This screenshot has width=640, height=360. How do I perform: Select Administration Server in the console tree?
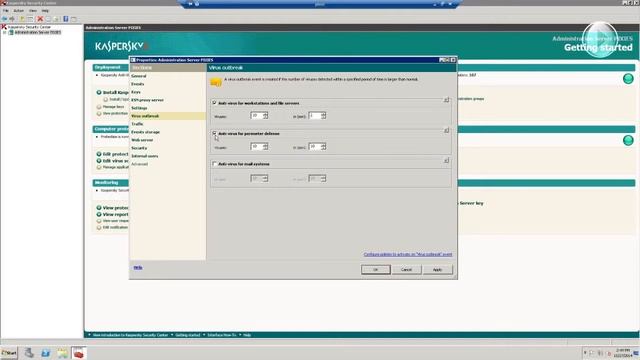pos(38,32)
